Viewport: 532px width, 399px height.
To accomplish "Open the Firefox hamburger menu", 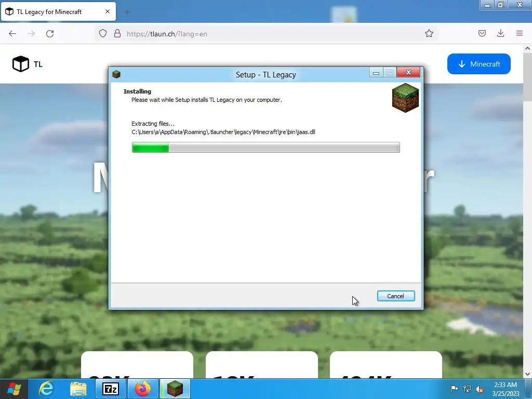I will pos(519,33).
